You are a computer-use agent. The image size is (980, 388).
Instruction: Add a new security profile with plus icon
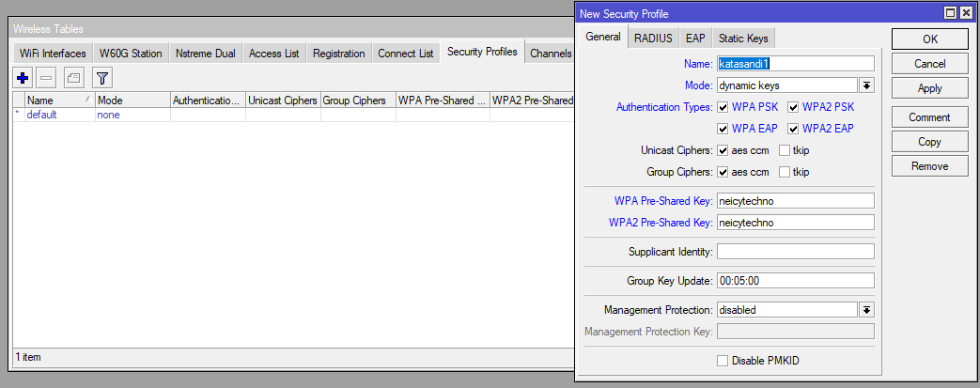tap(23, 78)
